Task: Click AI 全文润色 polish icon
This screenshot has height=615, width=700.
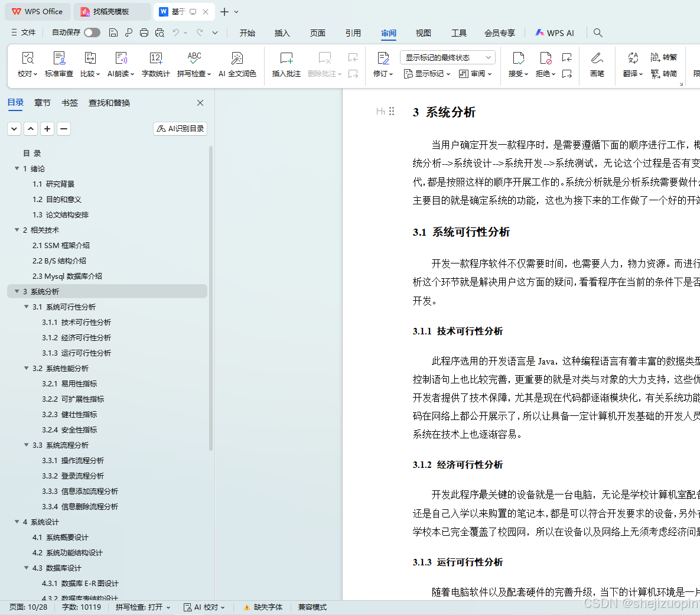Action: tap(237, 58)
